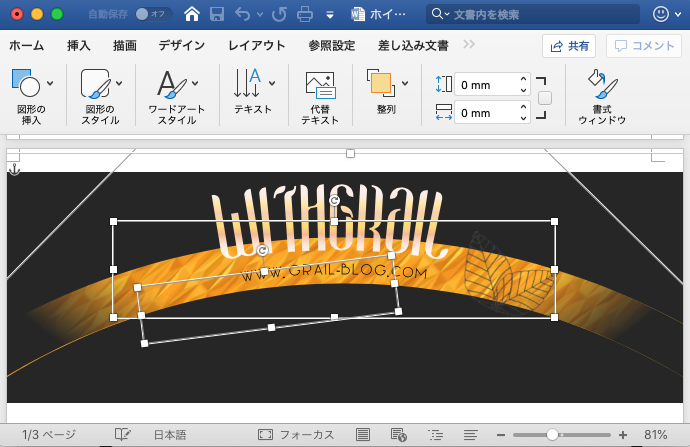Click the anchor icon at page margin
This screenshot has height=447, width=690.
point(14,169)
